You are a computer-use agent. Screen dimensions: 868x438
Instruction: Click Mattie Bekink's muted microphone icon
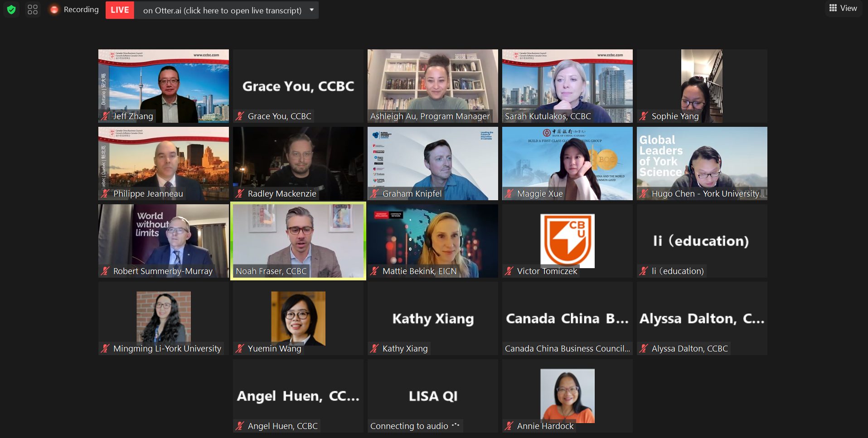click(374, 271)
